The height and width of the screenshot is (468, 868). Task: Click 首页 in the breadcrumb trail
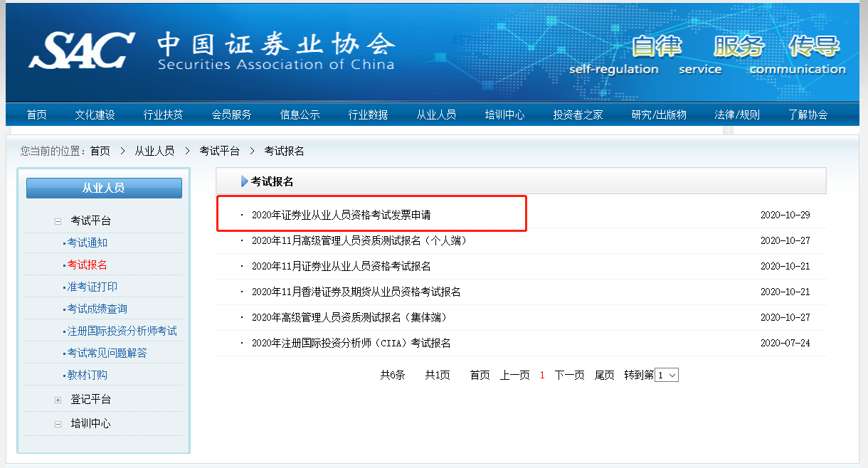[x=100, y=151]
